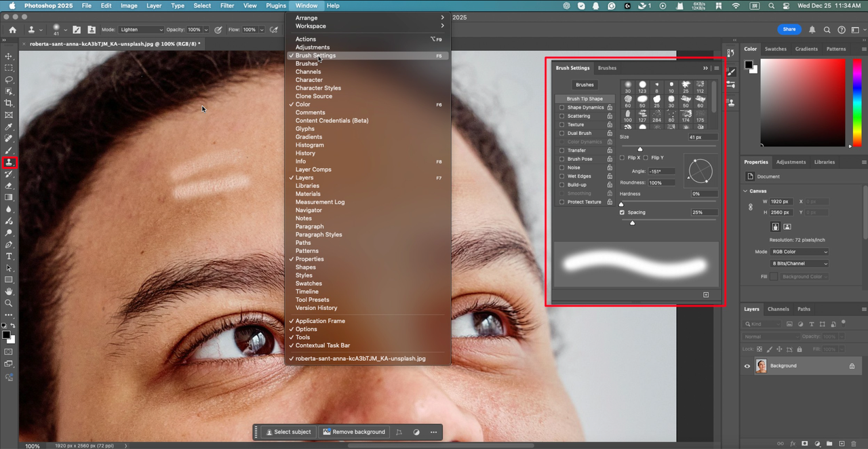Collapse the Canvas section

pos(746,191)
